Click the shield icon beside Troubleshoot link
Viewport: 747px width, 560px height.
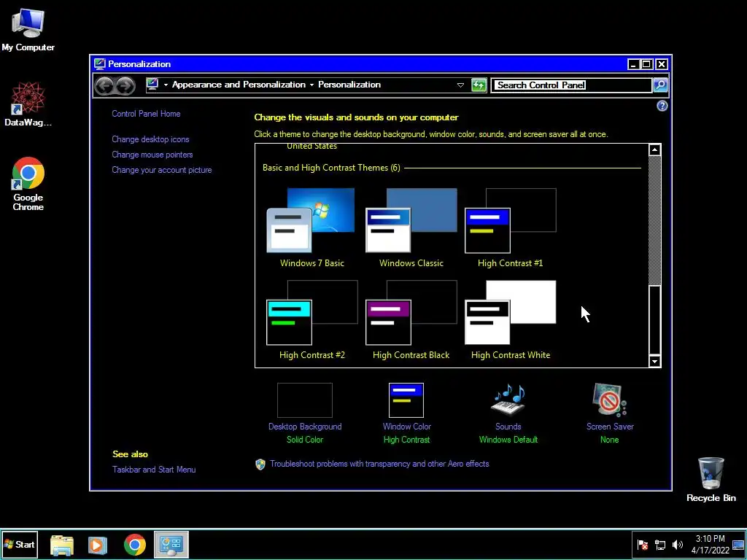click(260, 464)
